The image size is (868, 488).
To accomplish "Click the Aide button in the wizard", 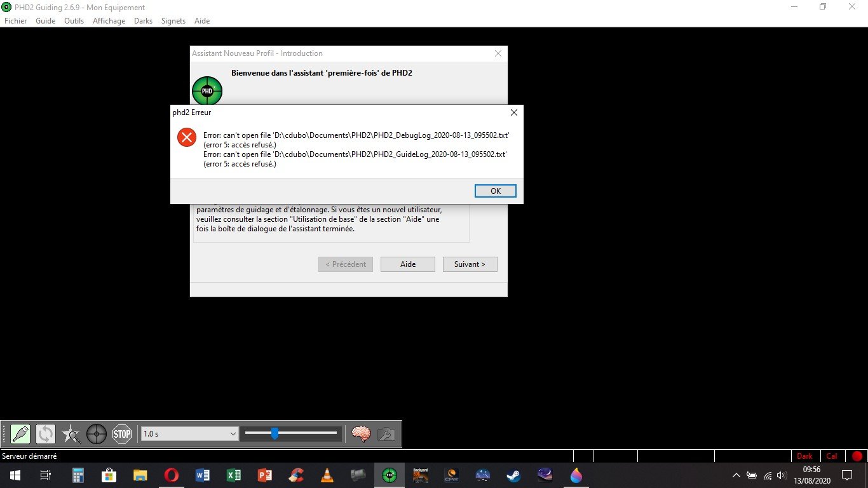I will (408, 264).
